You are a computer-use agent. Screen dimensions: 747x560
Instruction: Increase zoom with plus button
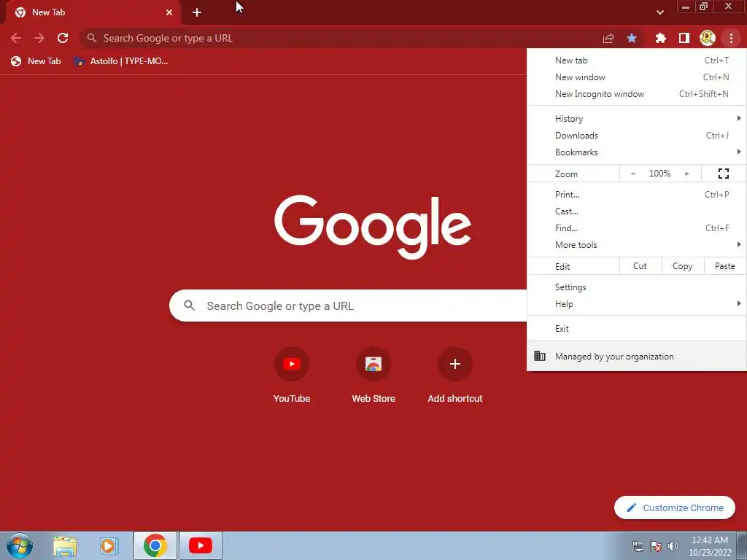(x=686, y=174)
